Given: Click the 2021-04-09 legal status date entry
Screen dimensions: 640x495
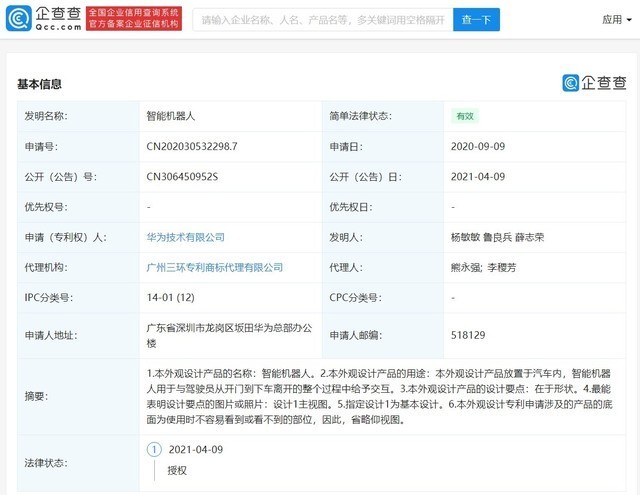Looking at the screenshot, I should (x=196, y=449).
